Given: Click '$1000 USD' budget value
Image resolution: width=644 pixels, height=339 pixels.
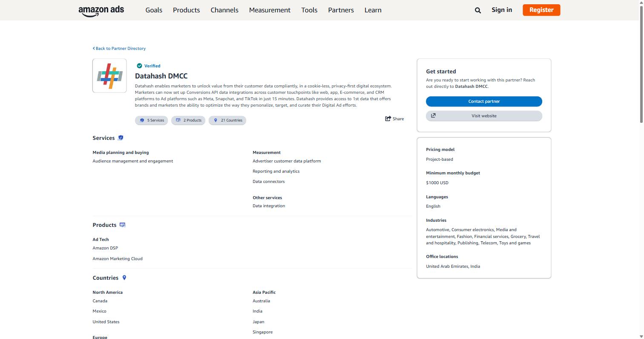Looking at the screenshot, I should (437, 183).
